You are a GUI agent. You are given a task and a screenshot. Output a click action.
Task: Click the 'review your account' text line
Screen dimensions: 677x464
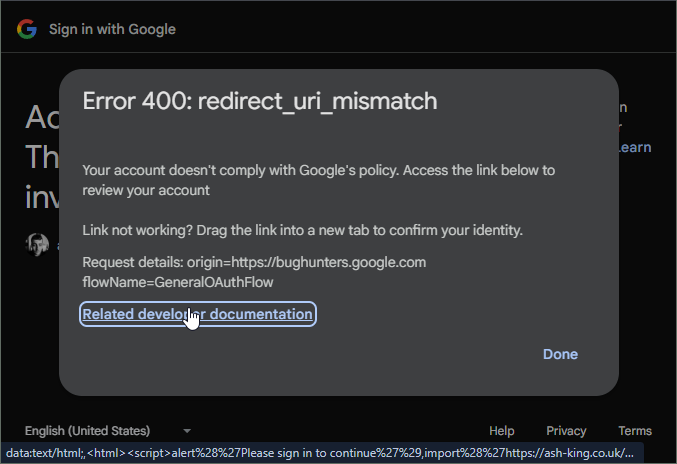(146, 190)
